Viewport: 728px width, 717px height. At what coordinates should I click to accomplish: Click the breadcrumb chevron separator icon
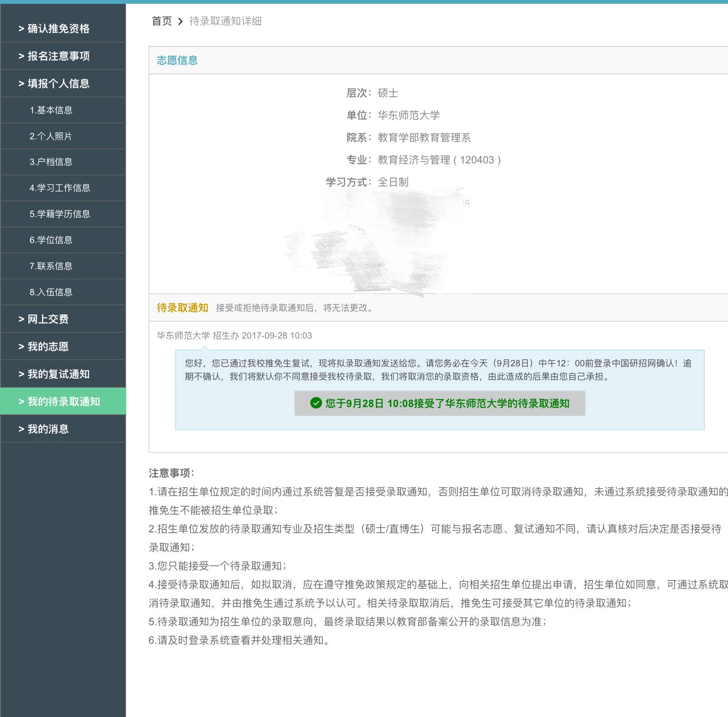[181, 21]
